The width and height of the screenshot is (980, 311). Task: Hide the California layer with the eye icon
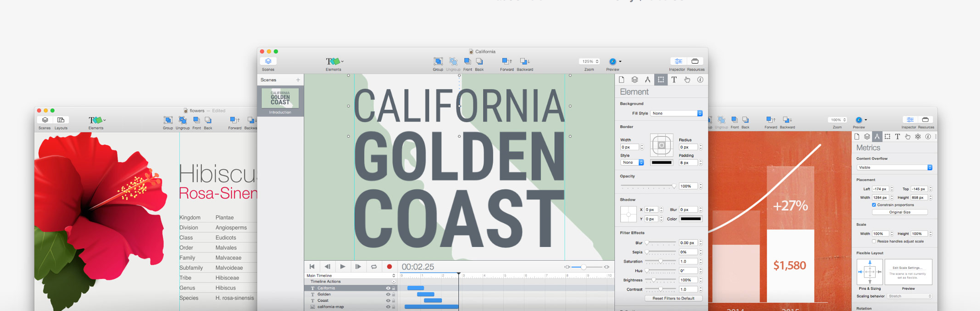tap(388, 288)
